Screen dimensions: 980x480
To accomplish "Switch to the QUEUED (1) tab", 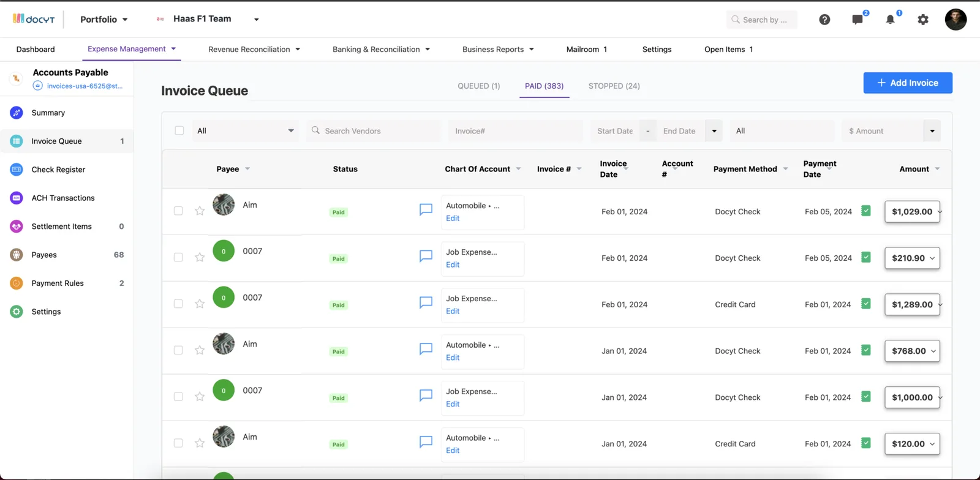I will [x=479, y=86].
